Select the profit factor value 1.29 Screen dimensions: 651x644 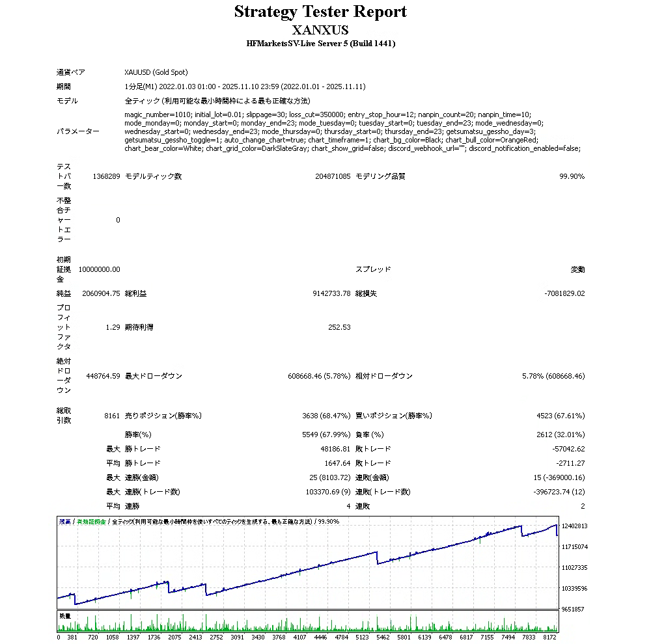(x=112, y=327)
